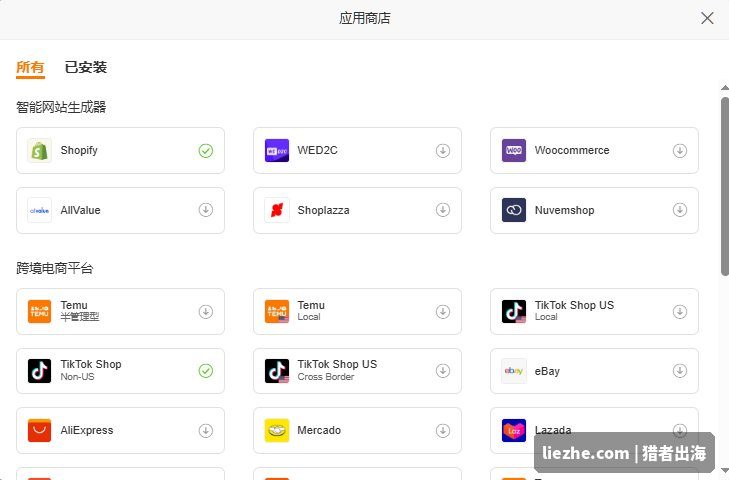Image resolution: width=729 pixels, height=480 pixels.
Task: Click the AllValue app name
Action: 80,210
